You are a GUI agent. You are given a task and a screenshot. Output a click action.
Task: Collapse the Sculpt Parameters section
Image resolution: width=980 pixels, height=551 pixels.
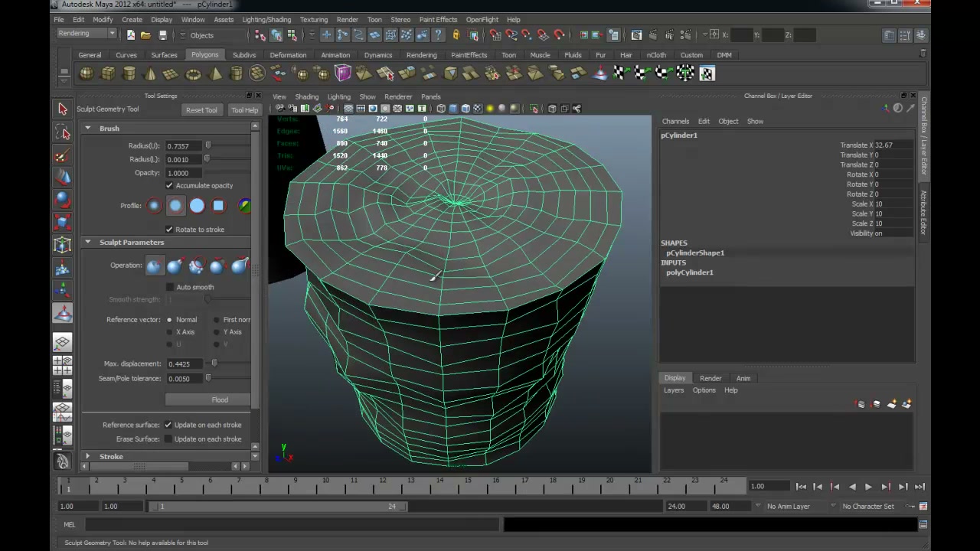[88, 243]
